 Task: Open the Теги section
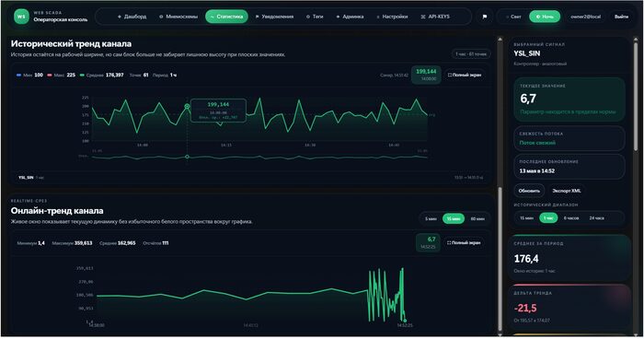[x=315, y=17]
